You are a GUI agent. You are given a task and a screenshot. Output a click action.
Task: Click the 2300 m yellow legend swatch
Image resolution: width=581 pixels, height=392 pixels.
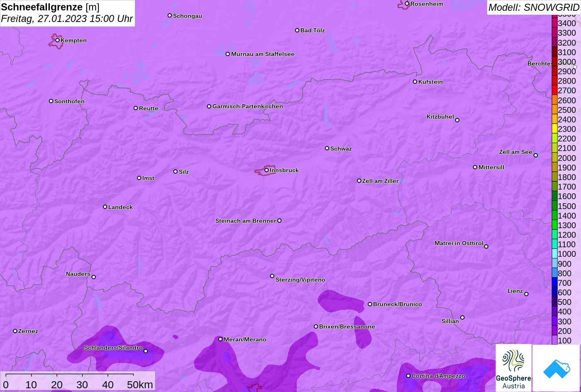(554, 129)
